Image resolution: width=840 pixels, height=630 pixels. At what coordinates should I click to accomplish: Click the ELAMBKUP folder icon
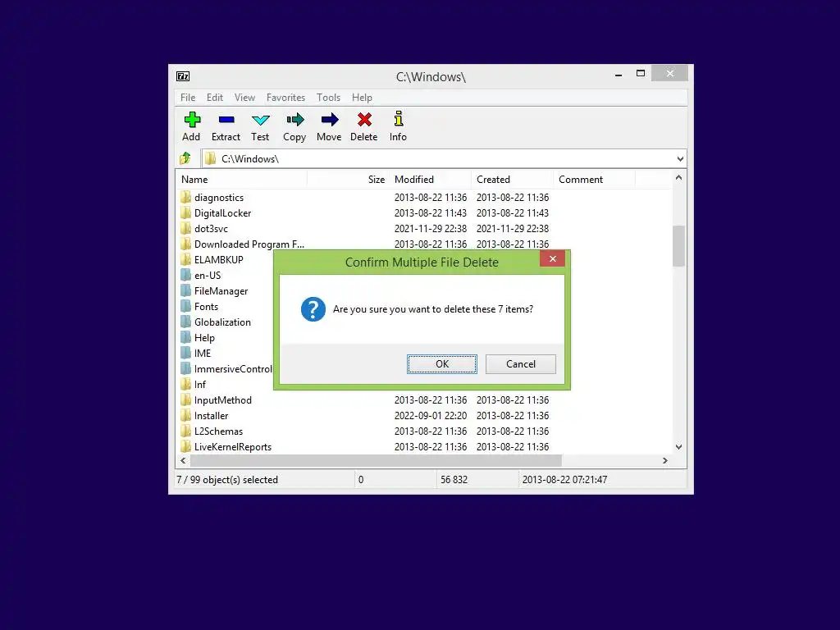point(186,259)
